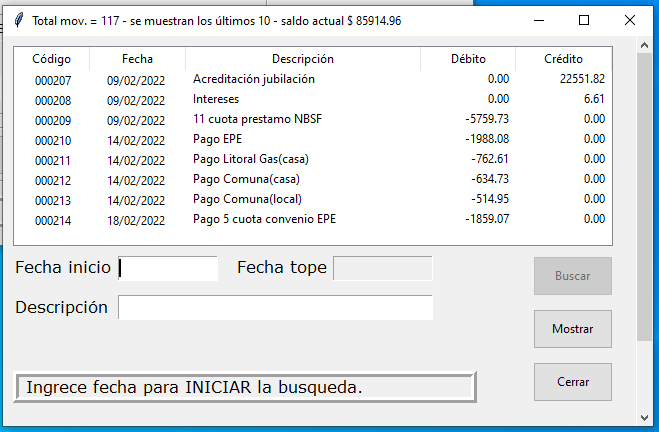Click the Intereses description cell
The image size is (659, 432).
(216, 99)
